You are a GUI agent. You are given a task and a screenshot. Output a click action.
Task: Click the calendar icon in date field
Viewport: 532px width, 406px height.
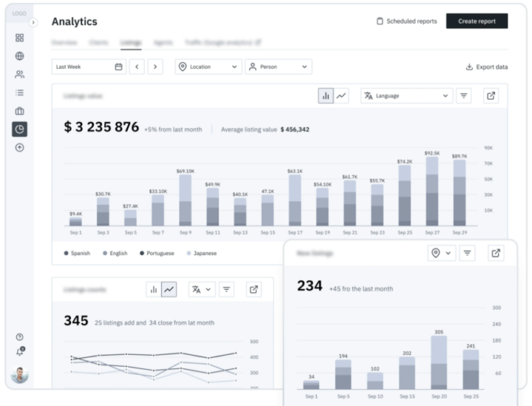[x=118, y=67]
